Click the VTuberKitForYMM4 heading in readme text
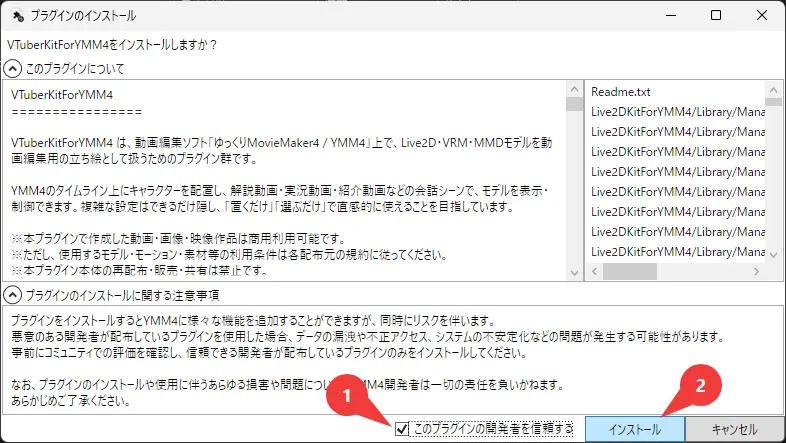 click(x=62, y=95)
